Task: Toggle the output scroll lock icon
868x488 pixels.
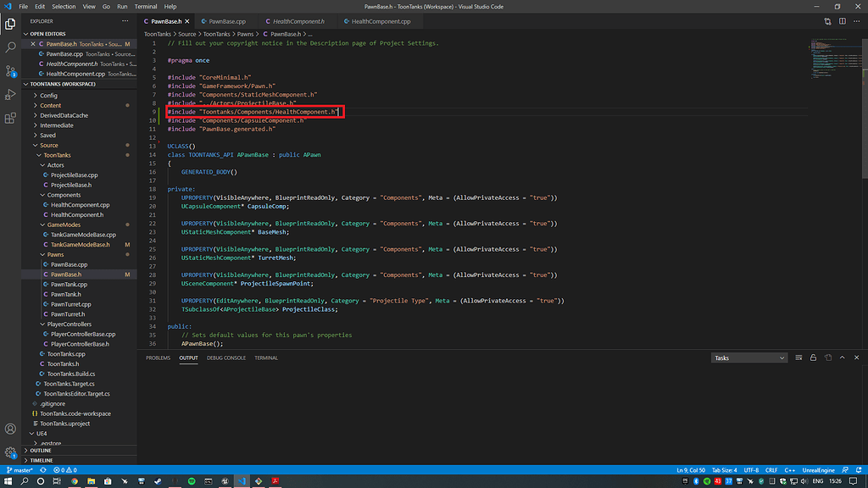Action: [814, 358]
